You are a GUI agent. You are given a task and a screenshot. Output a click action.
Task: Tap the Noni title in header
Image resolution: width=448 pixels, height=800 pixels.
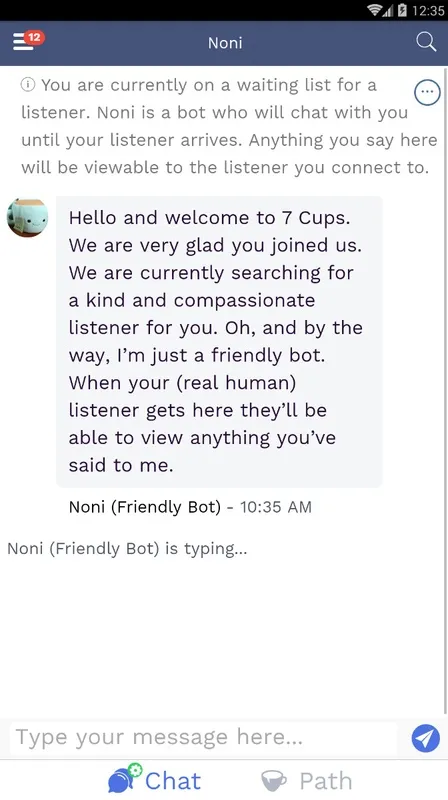point(225,43)
